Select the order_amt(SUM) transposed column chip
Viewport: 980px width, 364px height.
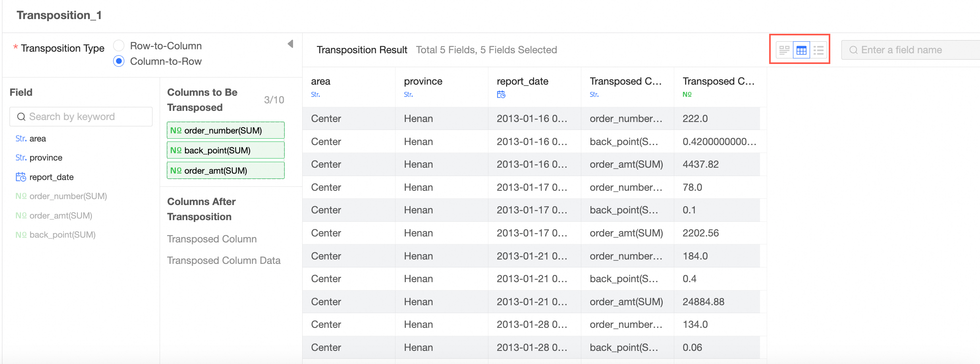(x=226, y=170)
